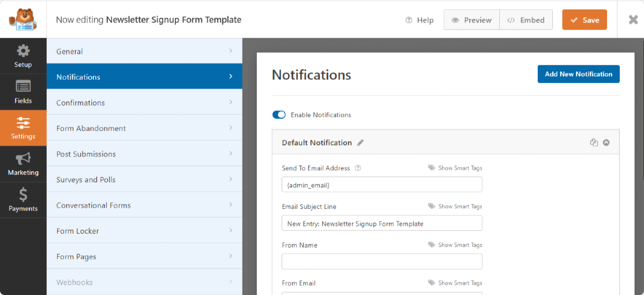644x295 pixels.
Task: Click the pencil icon to rename Default Notification
Action: [361, 143]
